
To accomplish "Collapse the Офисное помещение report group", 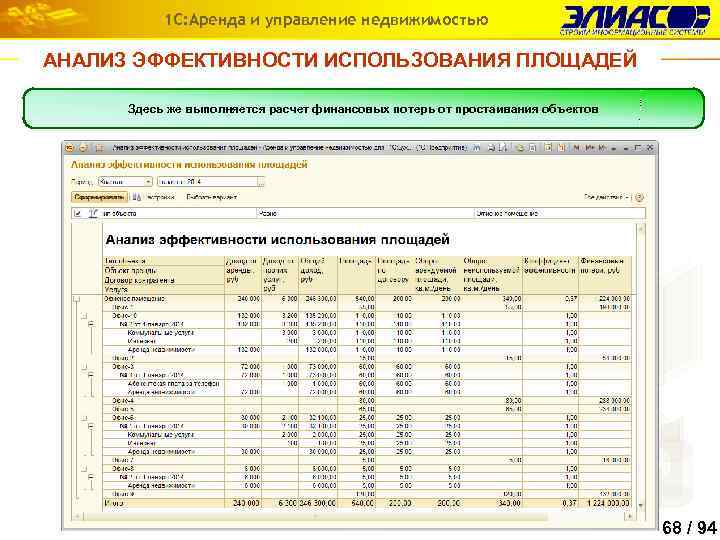I will pos(77,299).
